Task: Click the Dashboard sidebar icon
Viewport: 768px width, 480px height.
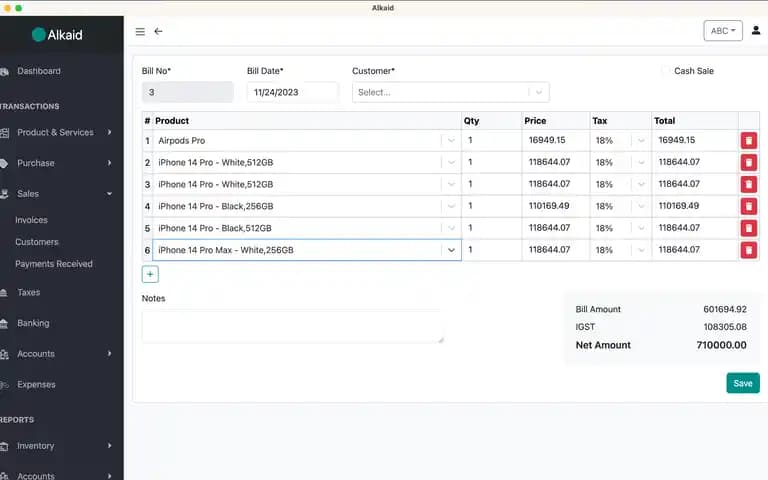Action: coord(4,72)
